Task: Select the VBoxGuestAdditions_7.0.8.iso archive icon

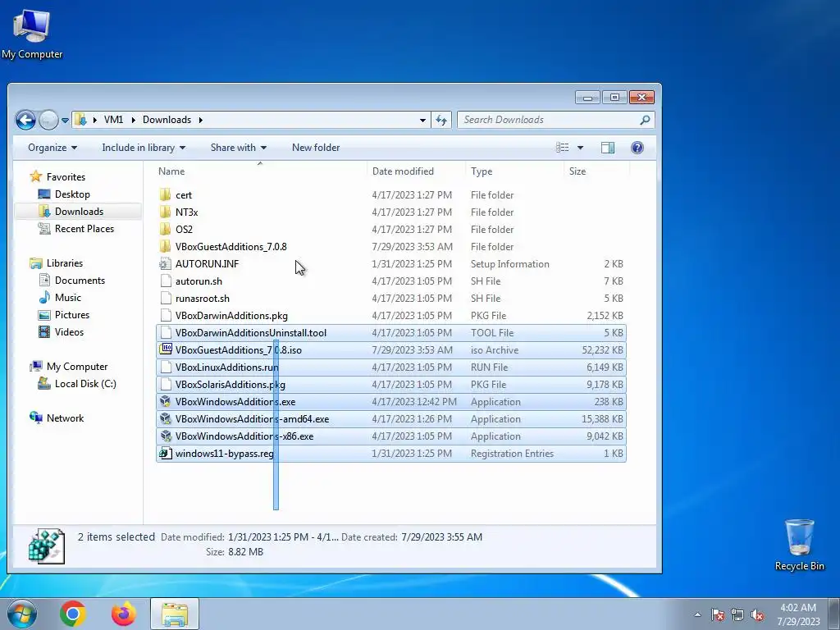Action: pos(166,349)
